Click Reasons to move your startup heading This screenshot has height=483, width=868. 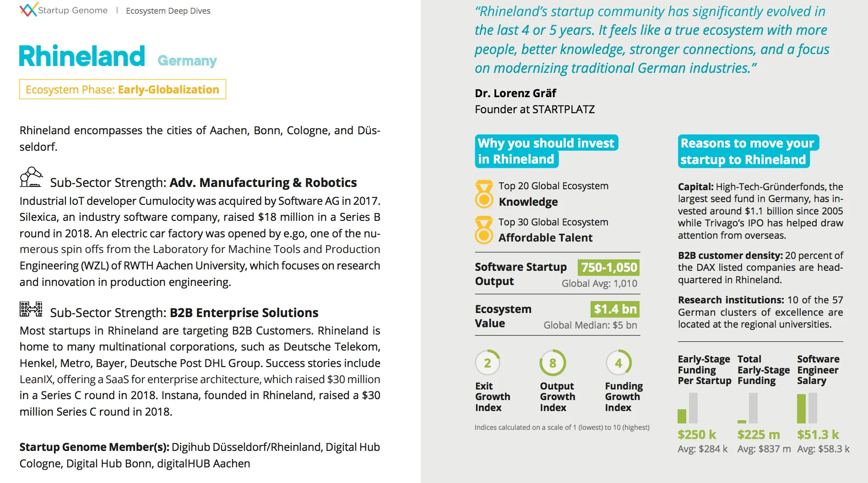pyautogui.click(x=747, y=151)
